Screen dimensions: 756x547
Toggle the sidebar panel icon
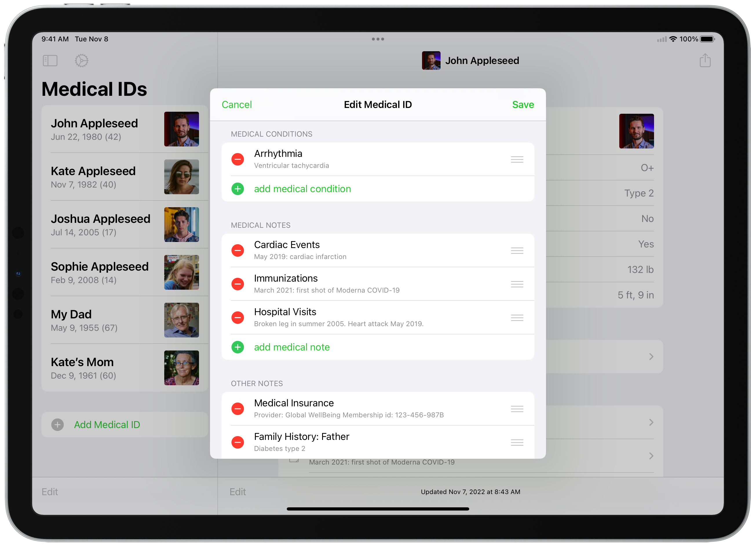[x=50, y=60]
